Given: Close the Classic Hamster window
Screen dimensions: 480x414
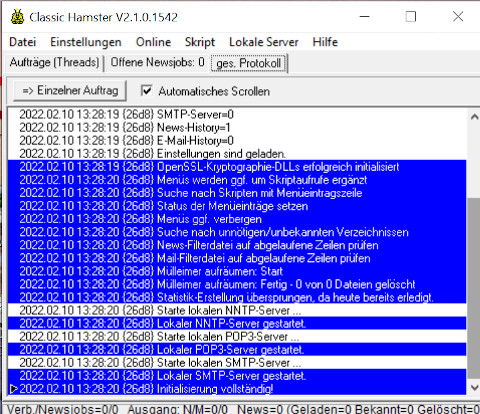Looking at the screenshot, I should (458, 17).
